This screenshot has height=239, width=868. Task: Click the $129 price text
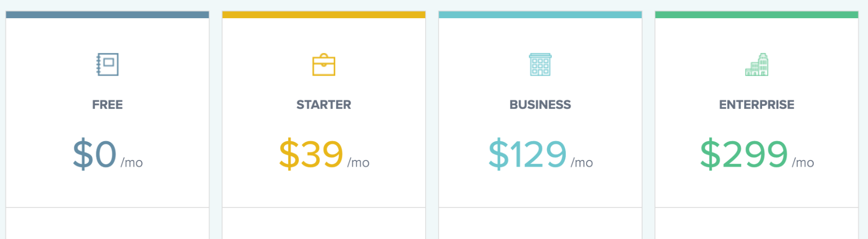(528, 154)
